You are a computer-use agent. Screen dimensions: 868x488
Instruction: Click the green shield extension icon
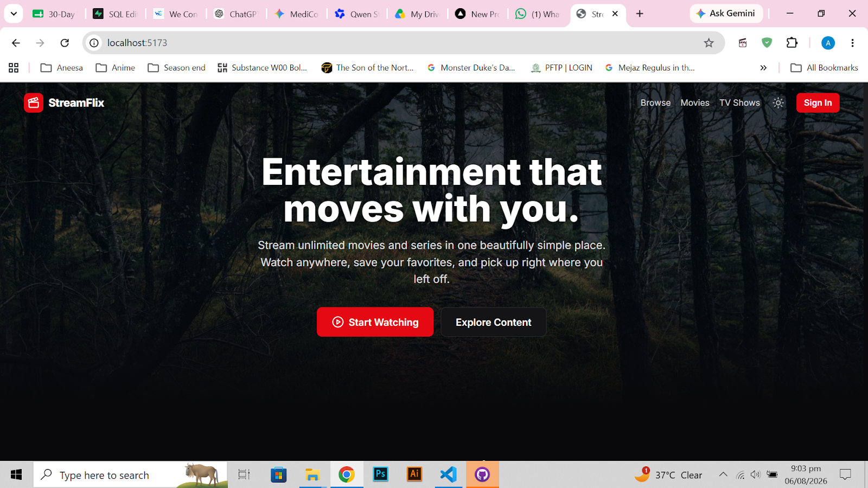click(767, 43)
